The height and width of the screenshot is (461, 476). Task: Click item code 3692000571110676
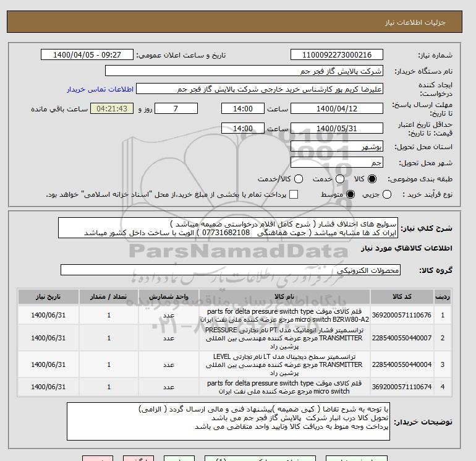[402, 315]
